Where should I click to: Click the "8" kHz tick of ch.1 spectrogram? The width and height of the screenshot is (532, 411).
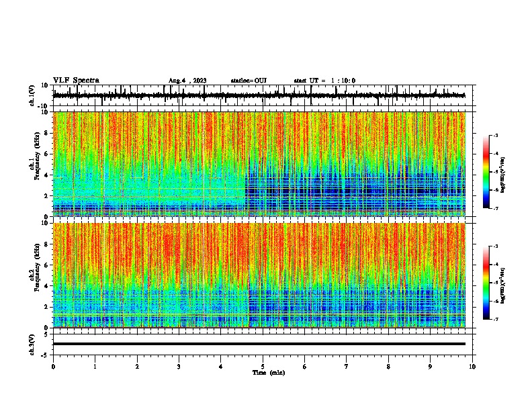[46, 133]
